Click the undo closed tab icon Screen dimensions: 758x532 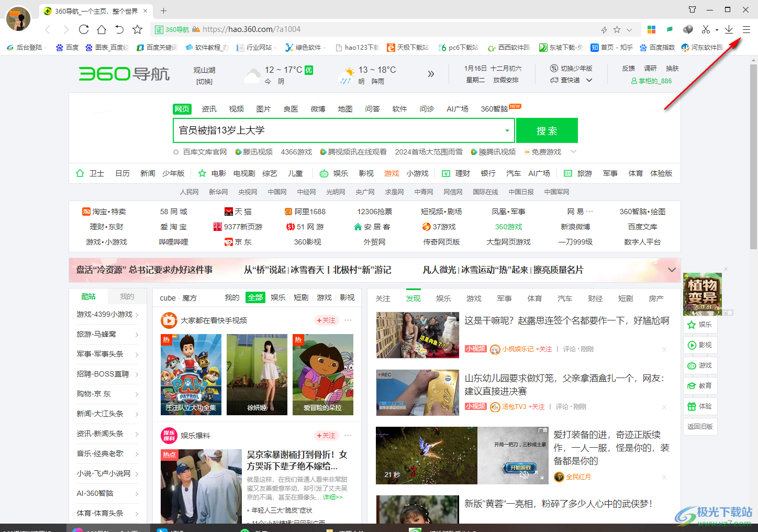click(x=119, y=29)
